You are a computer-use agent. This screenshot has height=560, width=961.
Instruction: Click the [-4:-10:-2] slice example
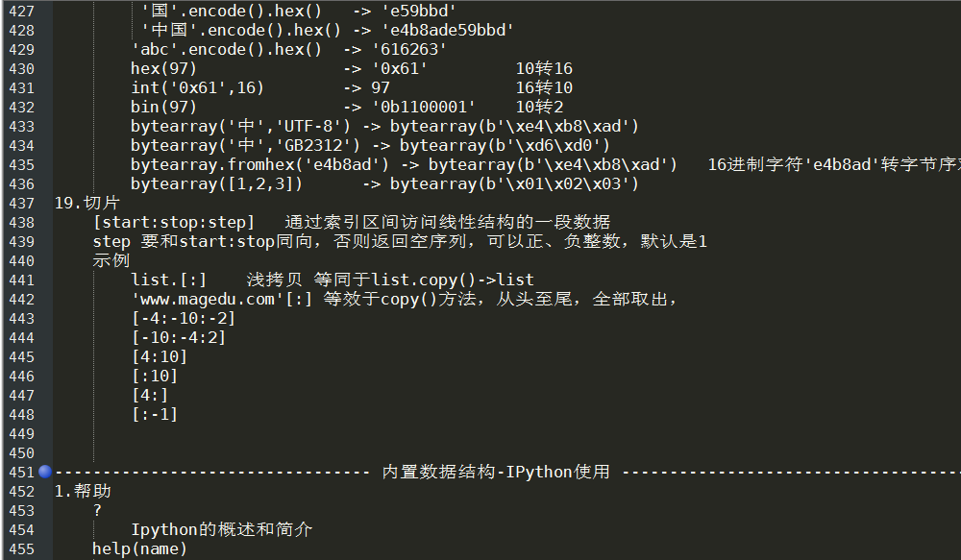(184, 318)
